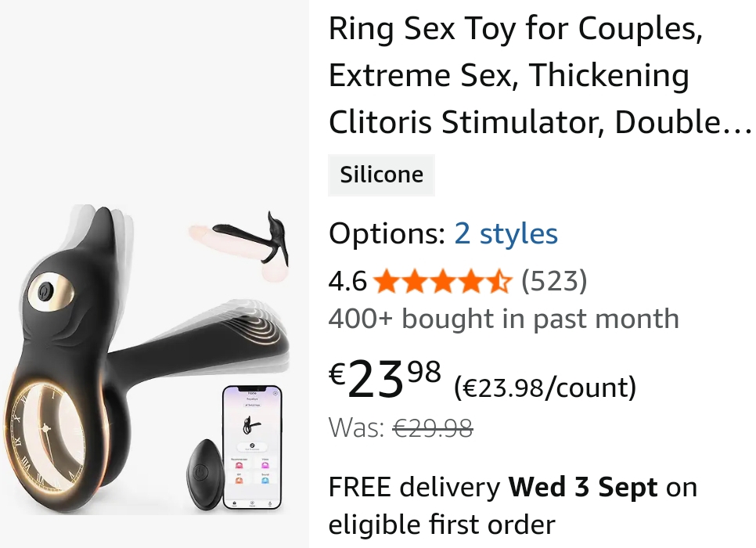Click the Wed 3 Sept delivery date

pyautogui.click(x=583, y=487)
